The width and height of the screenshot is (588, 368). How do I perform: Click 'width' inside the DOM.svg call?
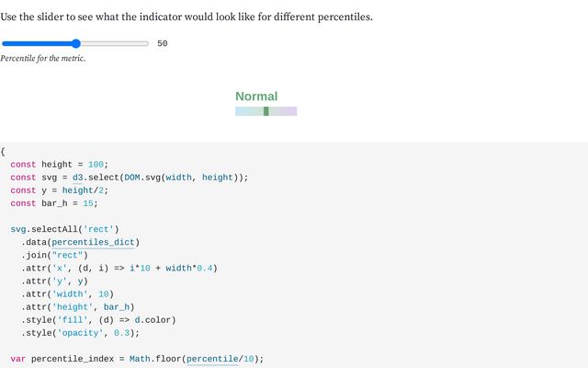coord(175,178)
